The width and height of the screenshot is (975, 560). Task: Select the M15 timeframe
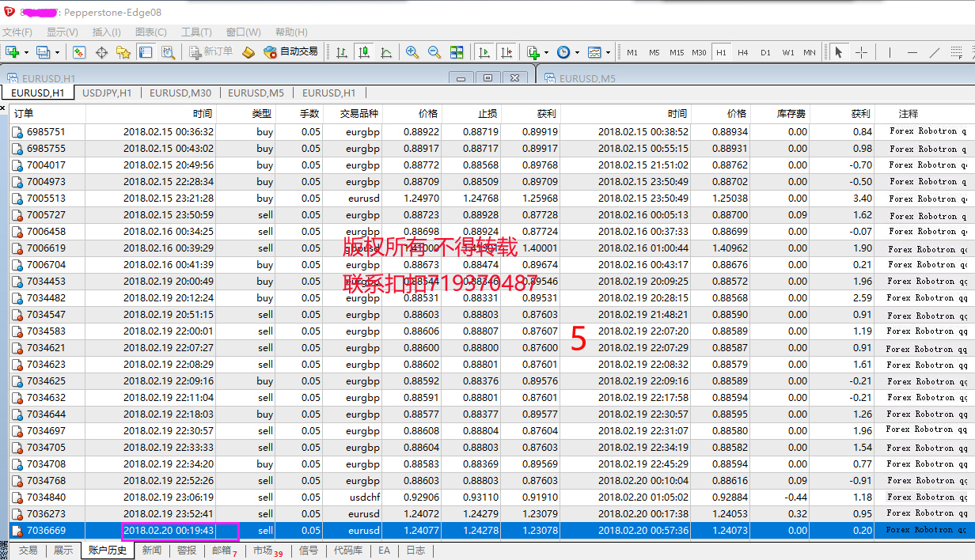[x=677, y=52]
